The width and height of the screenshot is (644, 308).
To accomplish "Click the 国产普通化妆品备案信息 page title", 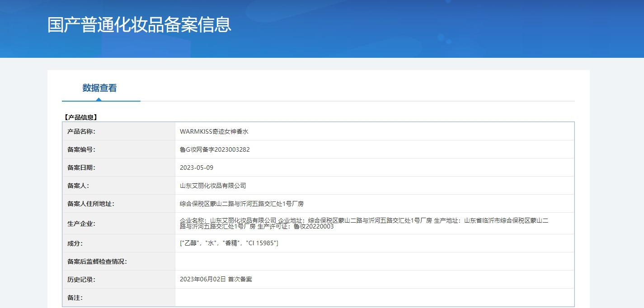I will tap(139, 25).
